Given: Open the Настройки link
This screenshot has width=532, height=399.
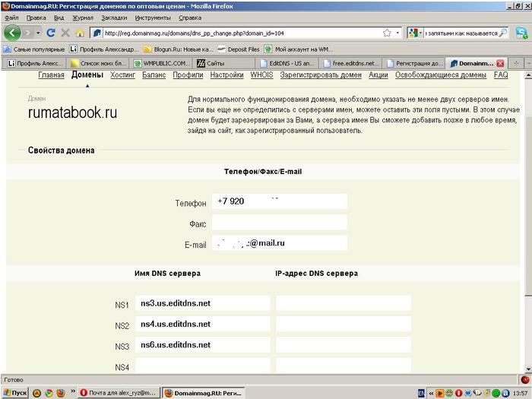Looking at the screenshot, I should pos(226,75).
